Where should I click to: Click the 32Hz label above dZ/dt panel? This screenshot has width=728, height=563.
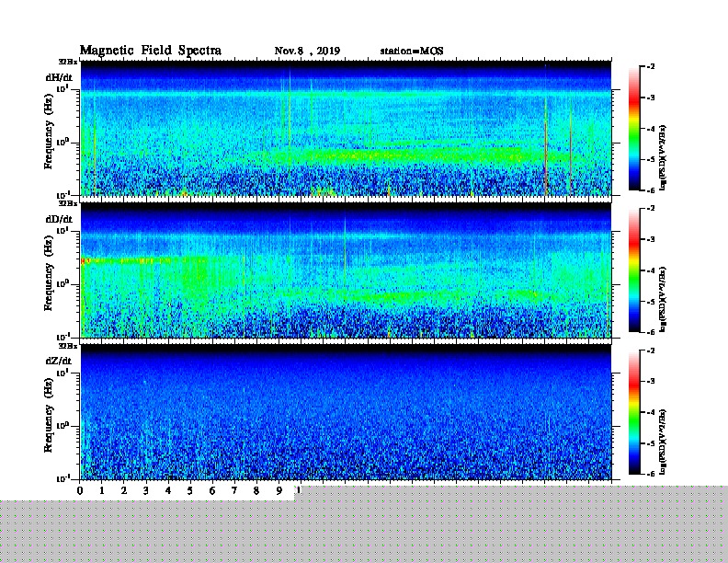pos(68,346)
